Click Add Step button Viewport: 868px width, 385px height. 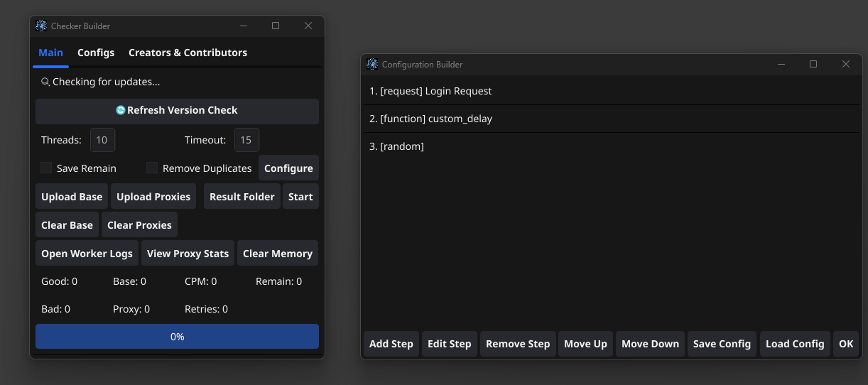tap(391, 344)
